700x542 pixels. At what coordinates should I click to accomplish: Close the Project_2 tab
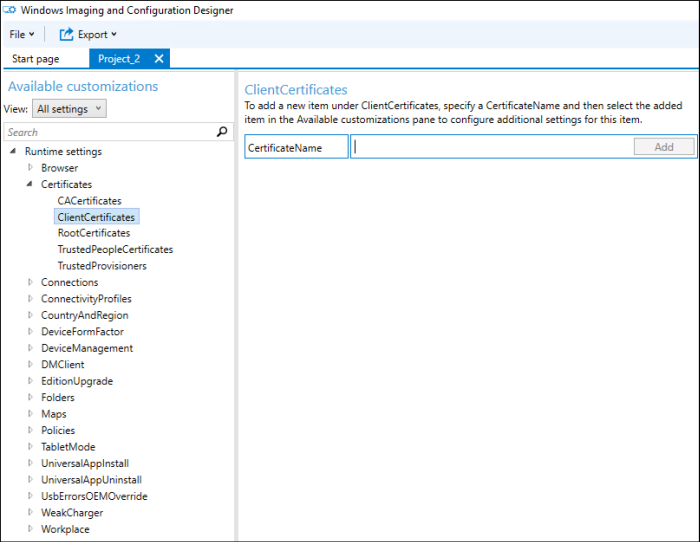[159, 59]
